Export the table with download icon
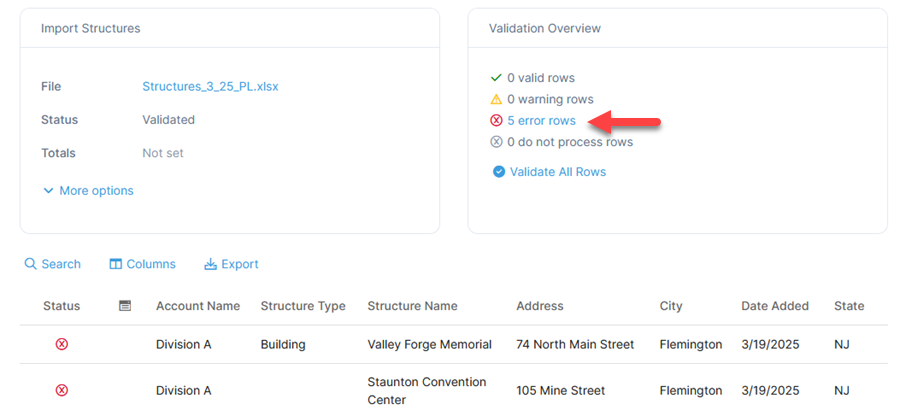This screenshot has width=900, height=416. 231,264
